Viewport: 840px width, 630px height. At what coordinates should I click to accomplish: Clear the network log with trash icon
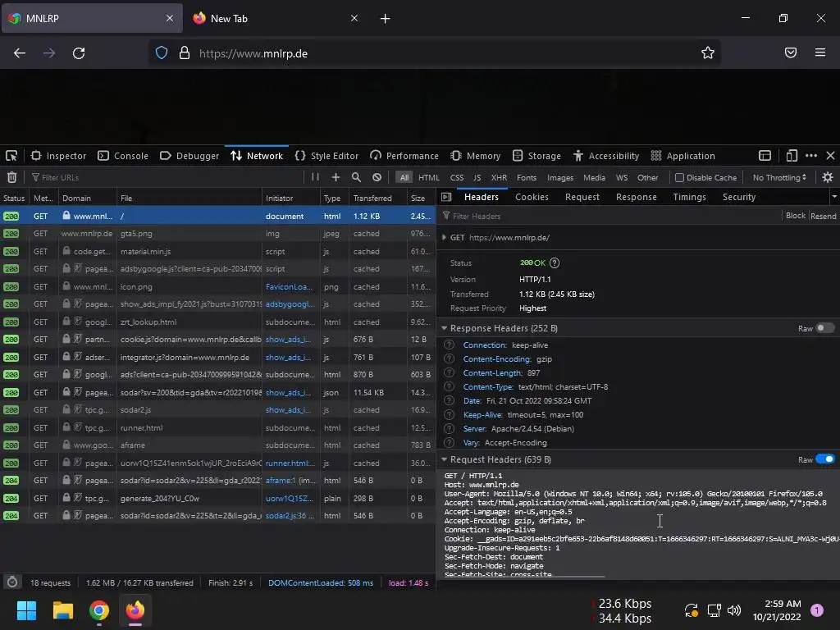click(11, 177)
